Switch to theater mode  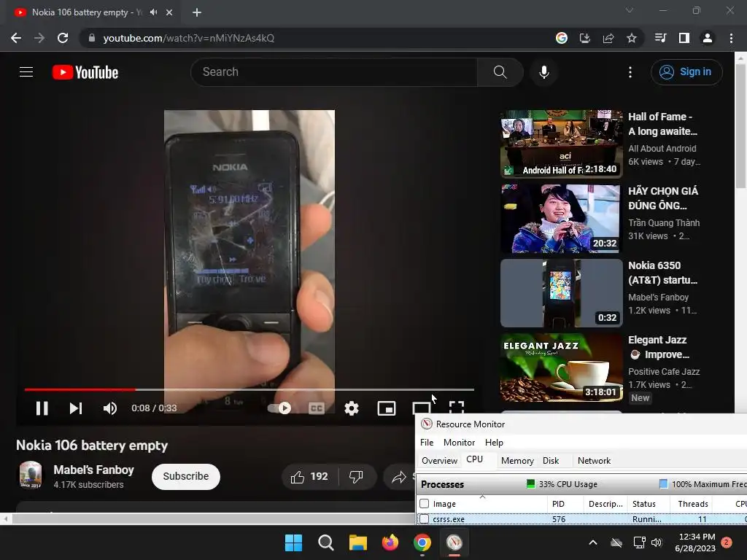point(421,408)
